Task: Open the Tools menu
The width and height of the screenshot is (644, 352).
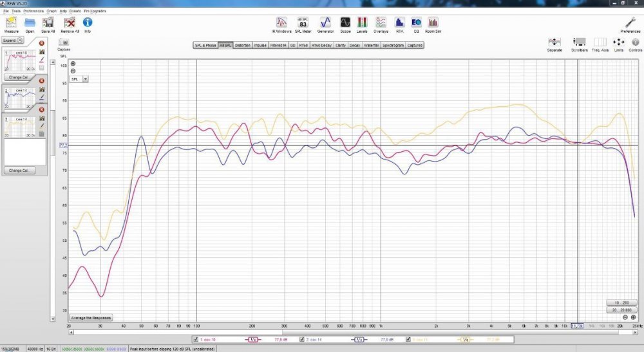Action: click(15, 11)
